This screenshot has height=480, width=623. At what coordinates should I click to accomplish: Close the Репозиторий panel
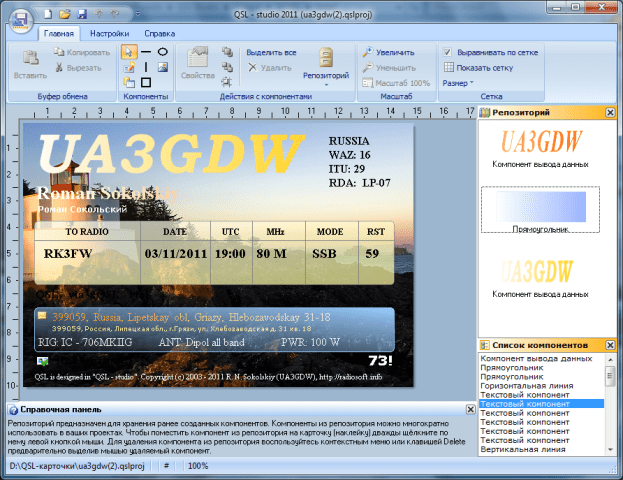pyautogui.click(x=610, y=112)
